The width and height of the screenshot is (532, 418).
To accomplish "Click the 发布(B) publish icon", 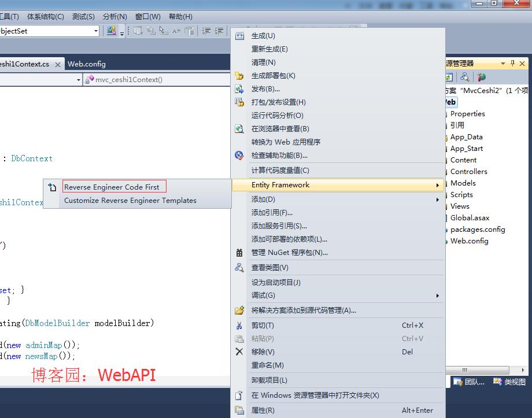I will pyautogui.click(x=239, y=89).
